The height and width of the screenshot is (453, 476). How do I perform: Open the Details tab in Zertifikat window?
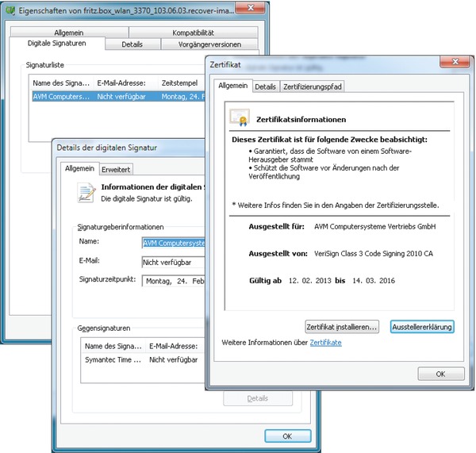point(265,86)
